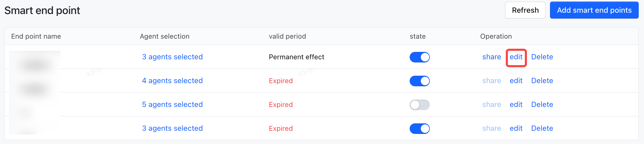The height and width of the screenshot is (144, 644).
Task: Click the highlighted edit link in first row
Action: tap(516, 57)
